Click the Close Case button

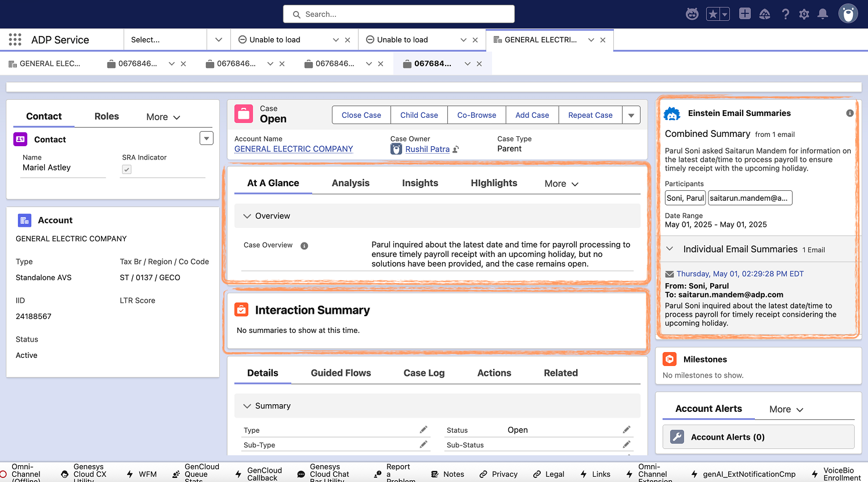pyautogui.click(x=361, y=115)
